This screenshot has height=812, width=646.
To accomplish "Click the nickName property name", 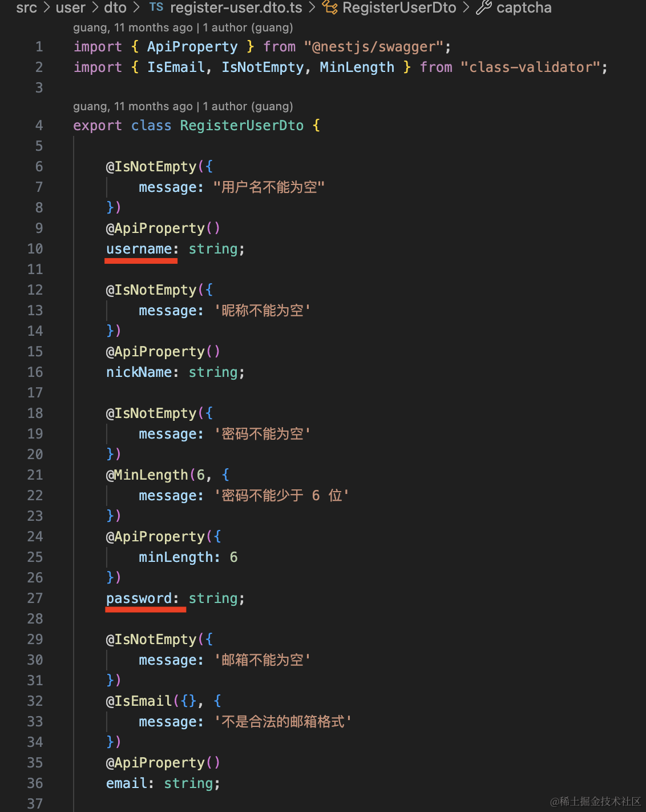I will tap(139, 372).
